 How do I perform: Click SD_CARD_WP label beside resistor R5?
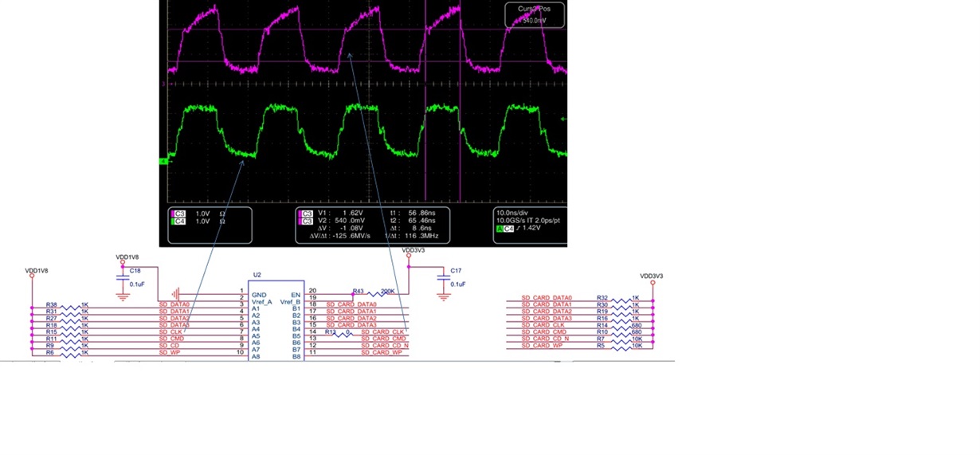tap(543, 345)
